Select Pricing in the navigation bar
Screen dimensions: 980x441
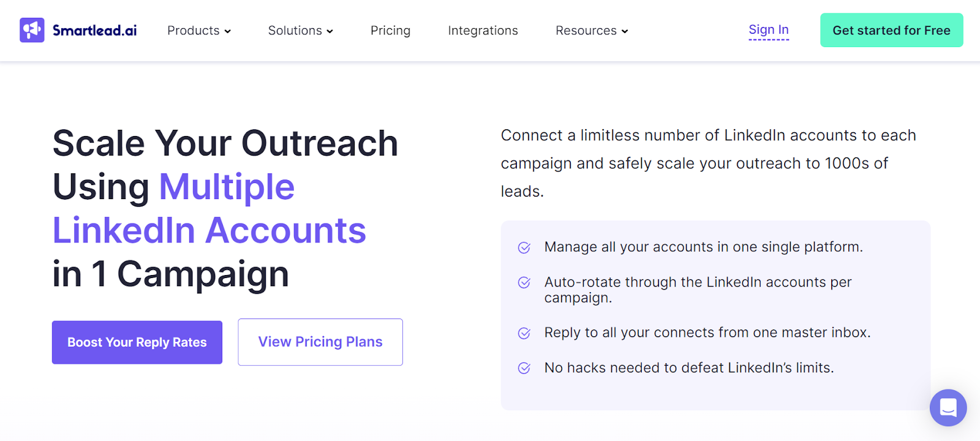pyautogui.click(x=390, y=30)
